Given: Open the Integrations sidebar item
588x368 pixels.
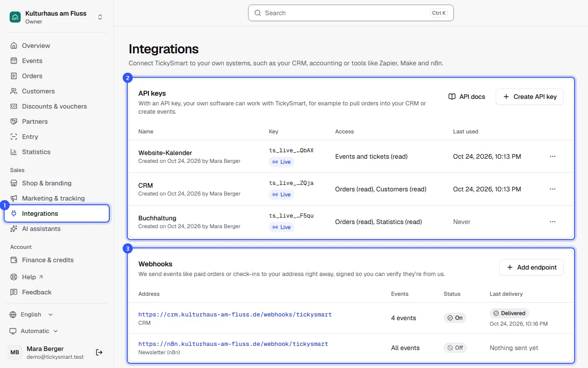Looking at the screenshot, I should point(57,213).
